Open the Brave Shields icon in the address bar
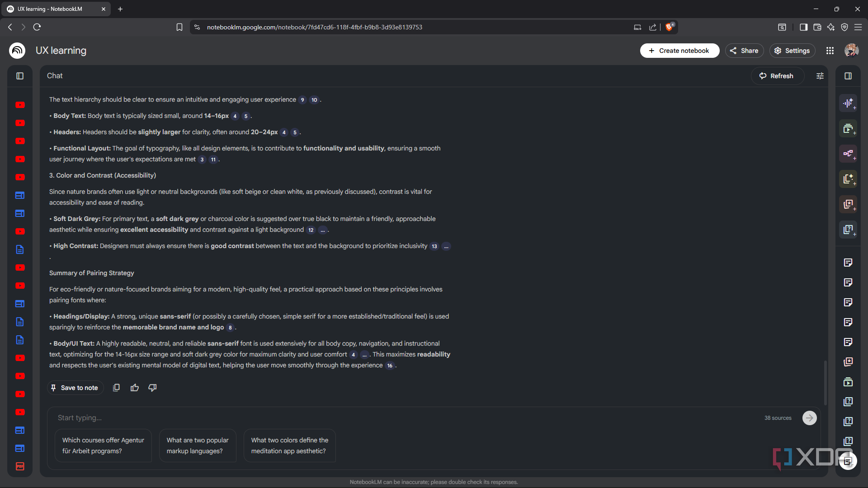868x488 pixels. tap(670, 27)
